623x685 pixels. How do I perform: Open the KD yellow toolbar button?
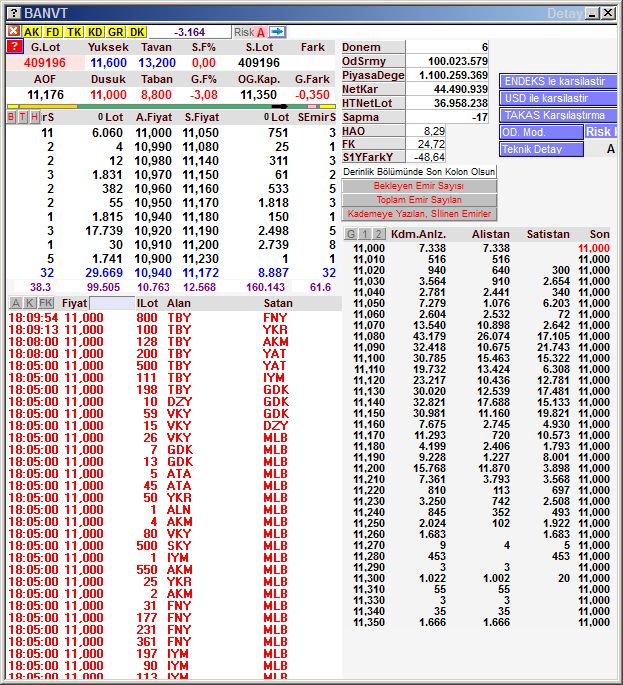[x=95, y=32]
